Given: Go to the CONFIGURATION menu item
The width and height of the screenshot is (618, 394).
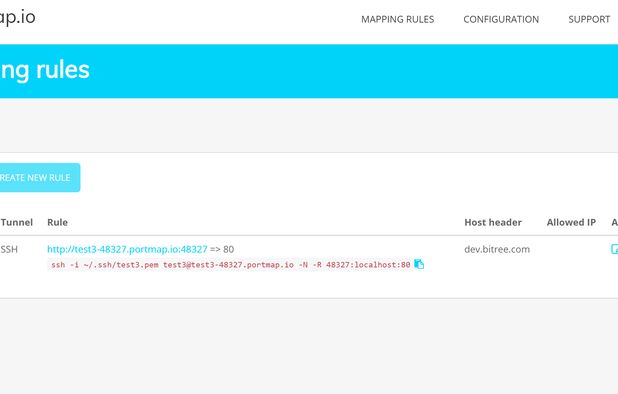Looking at the screenshot, I should [x=501, y=19].
